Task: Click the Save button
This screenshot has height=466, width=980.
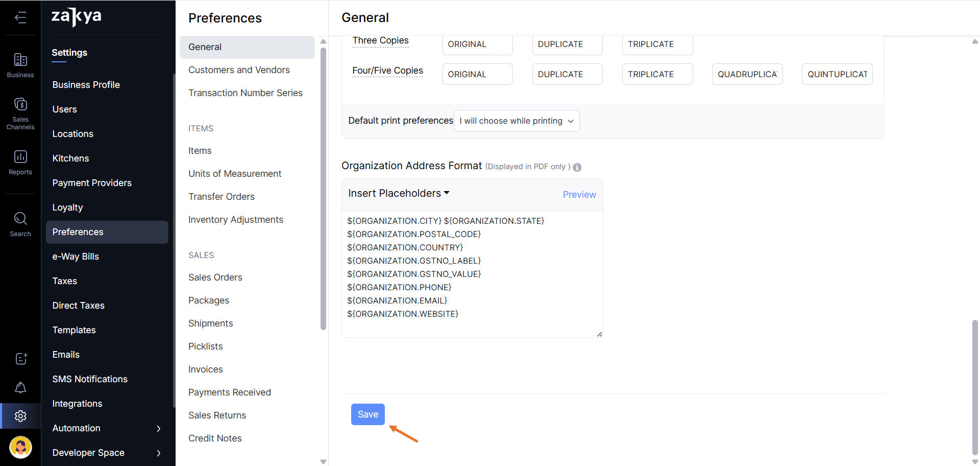Action: [367, 414]
